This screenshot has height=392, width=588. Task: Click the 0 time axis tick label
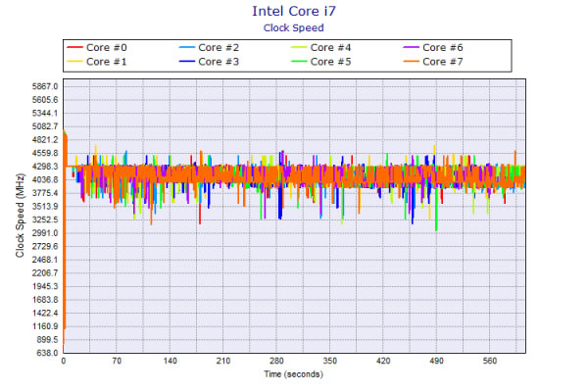(64, 362)
